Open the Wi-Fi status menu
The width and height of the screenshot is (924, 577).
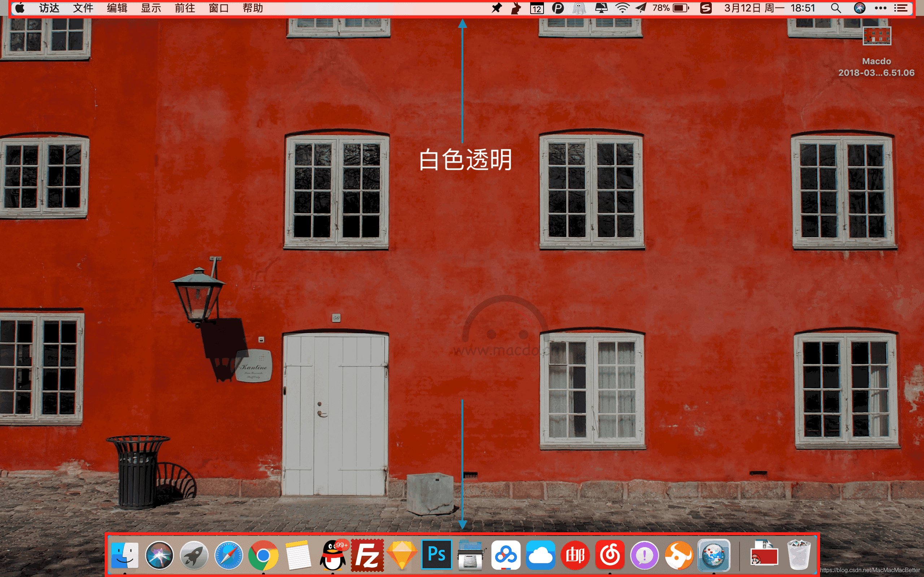click(622, 8)
